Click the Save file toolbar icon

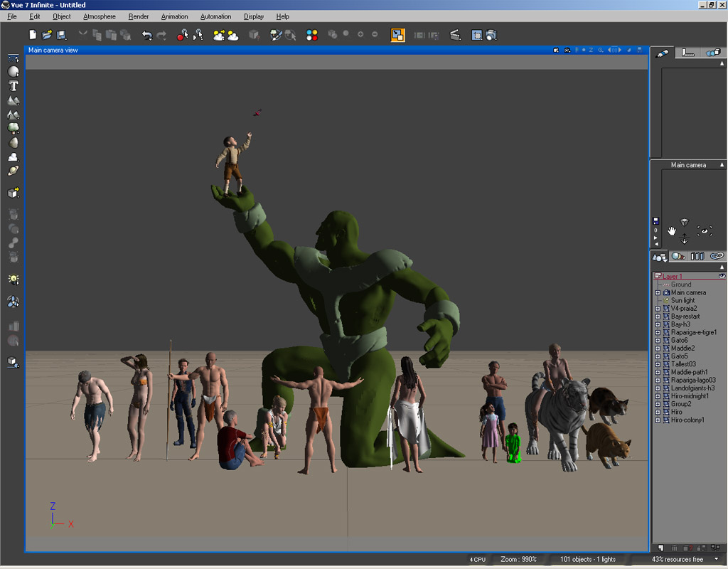(x=62, y=35)
